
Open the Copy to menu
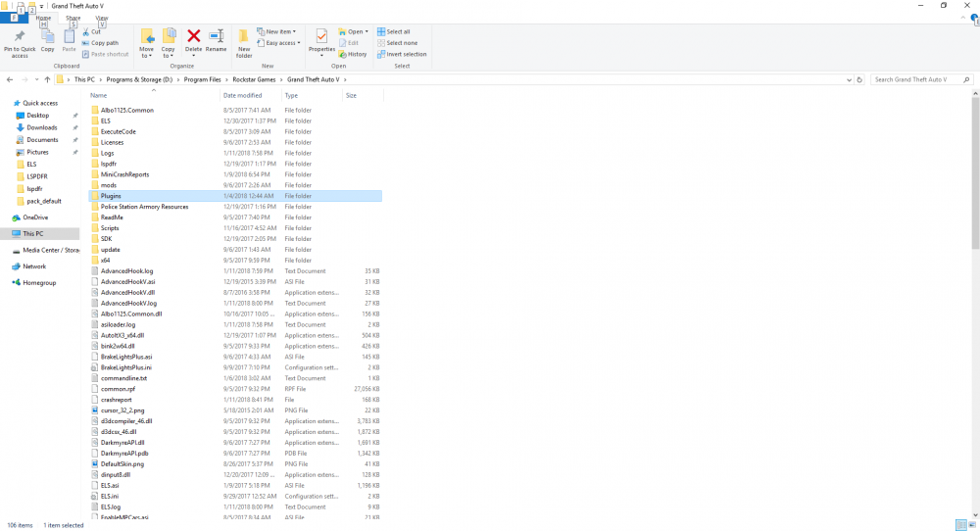pos(169,43)
